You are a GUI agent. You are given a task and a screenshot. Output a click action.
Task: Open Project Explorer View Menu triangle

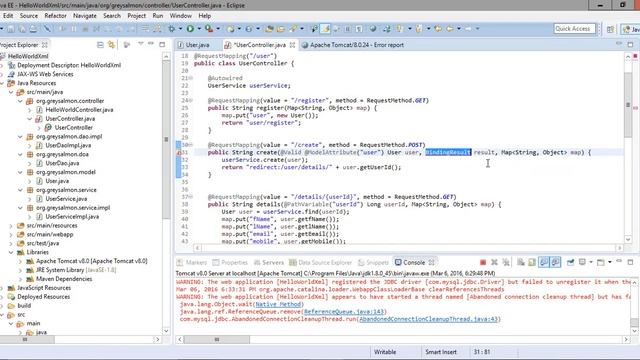pyautogui.click(x=140, y=43)
